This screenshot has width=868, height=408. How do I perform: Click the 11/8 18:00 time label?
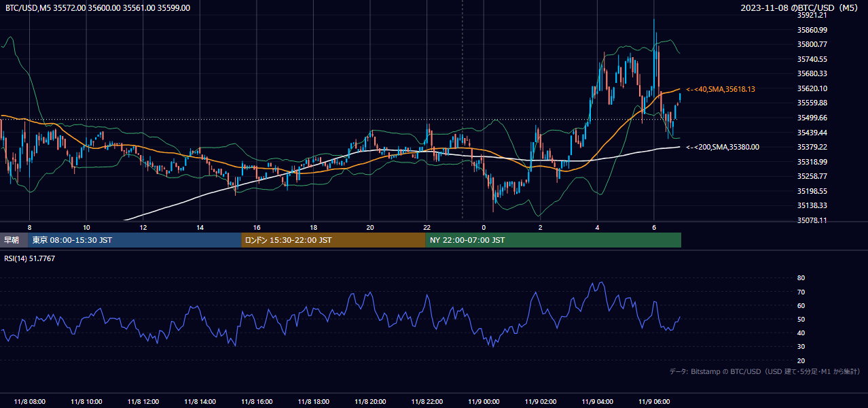point(313,401)
